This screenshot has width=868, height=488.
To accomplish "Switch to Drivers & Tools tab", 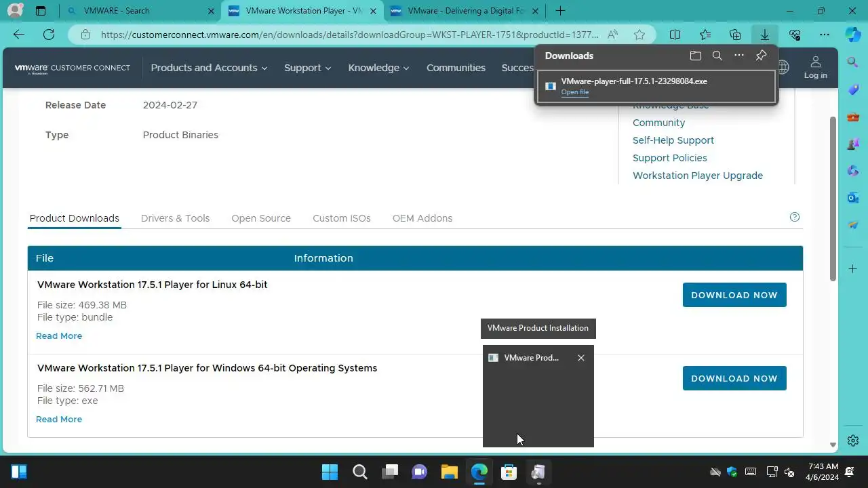I will tap(175, 218).
